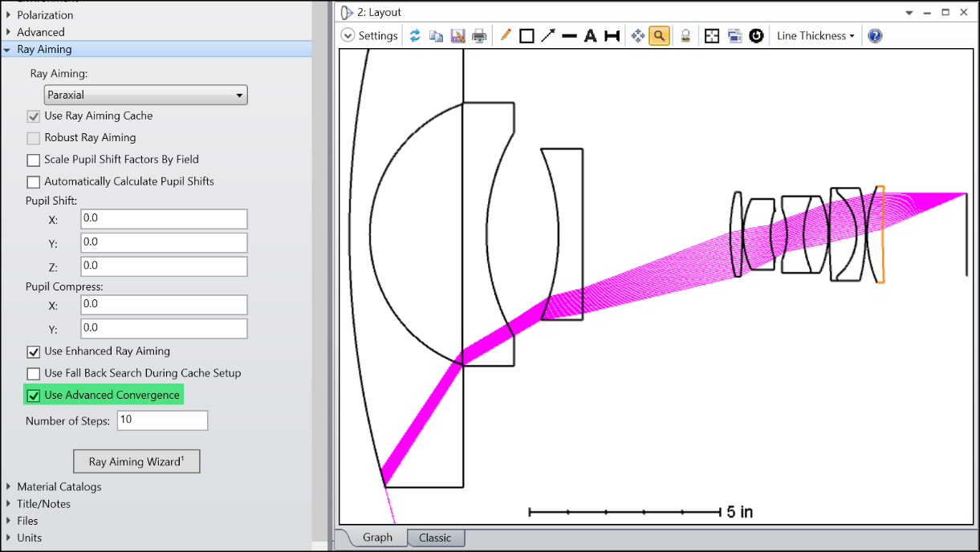
Task: Click the Pupil Shift Y field
Action: (x=164, y=242)
